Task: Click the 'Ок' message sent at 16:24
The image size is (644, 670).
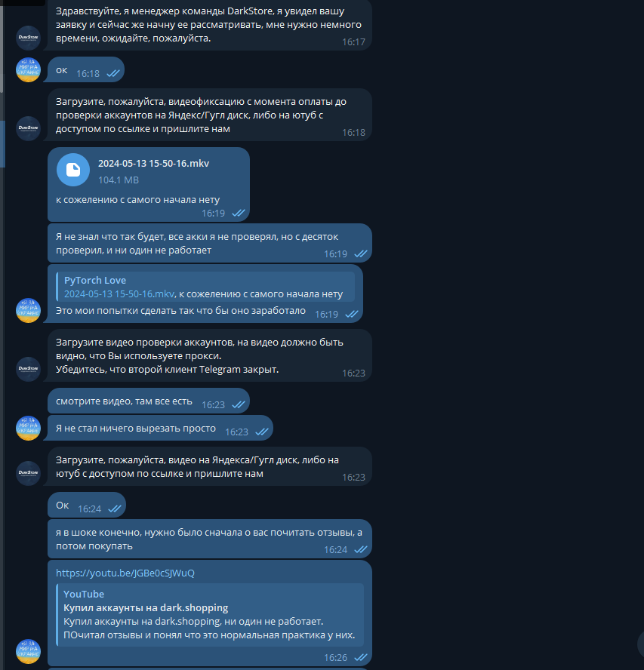Action: click(87, 505)
